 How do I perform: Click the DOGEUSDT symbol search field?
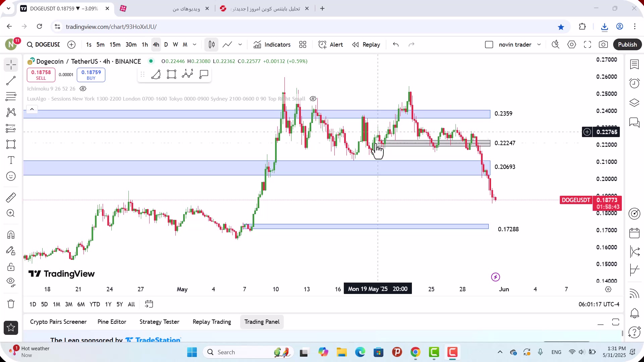tap(44, 45)
